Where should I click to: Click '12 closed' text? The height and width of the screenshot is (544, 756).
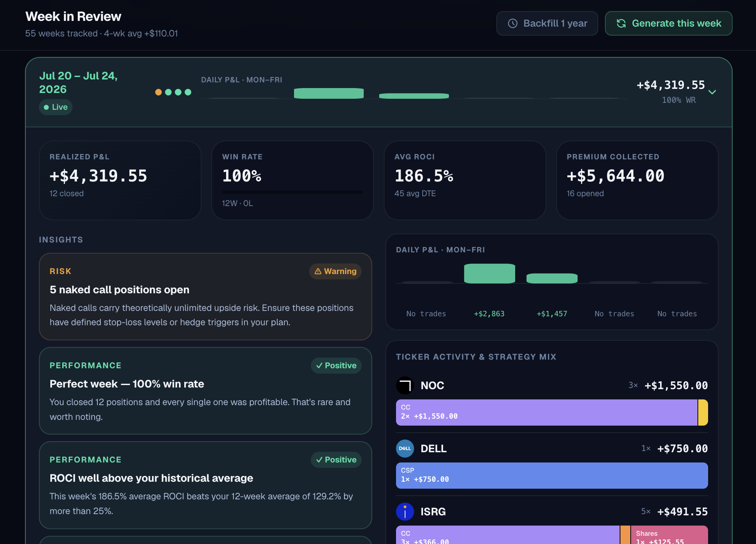pyautogui.click(x=67, y=193)
